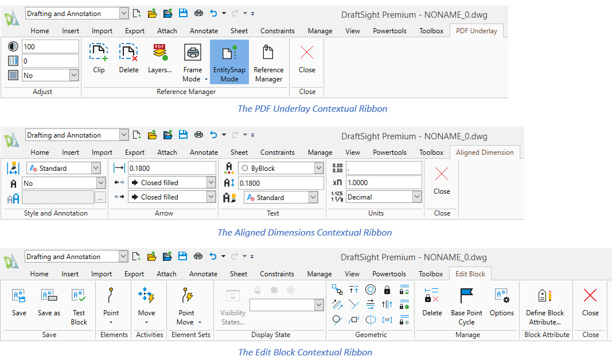Activate the Test Block tool

[79, 304]
